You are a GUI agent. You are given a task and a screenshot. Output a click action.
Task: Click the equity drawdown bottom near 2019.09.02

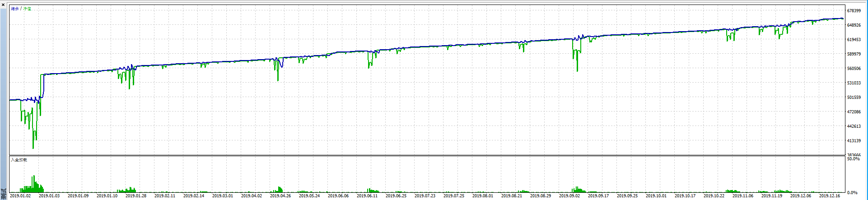[x=577, y=70]
